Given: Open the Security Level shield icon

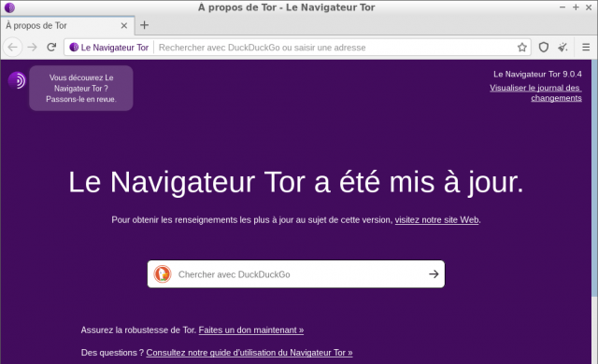Looking at the screenshot, I should click(544, 48).
